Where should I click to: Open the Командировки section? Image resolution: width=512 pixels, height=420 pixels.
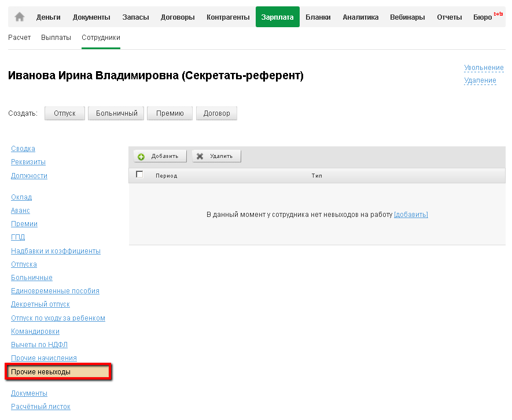[x=35, y=331]
